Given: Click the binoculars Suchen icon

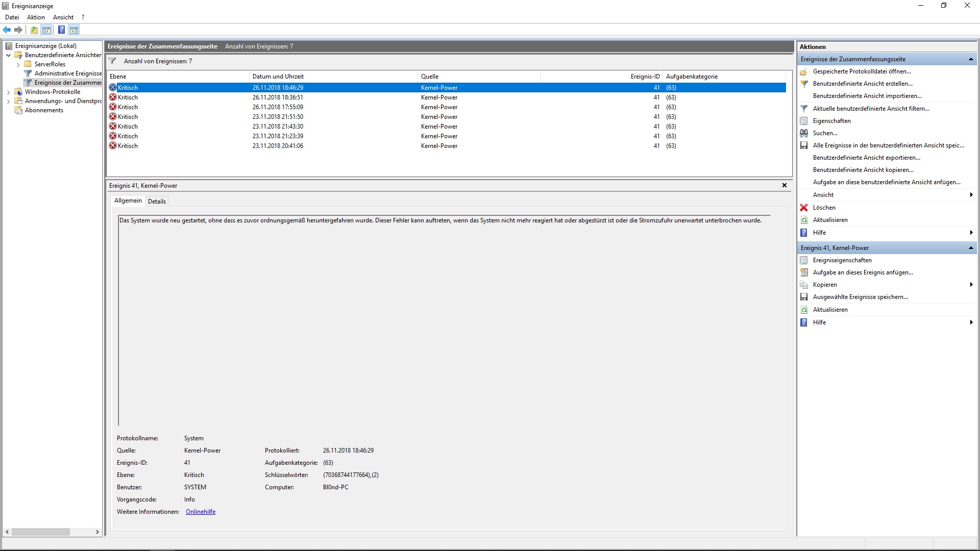Looking at the screenshot, I should [x=804, y=133].
